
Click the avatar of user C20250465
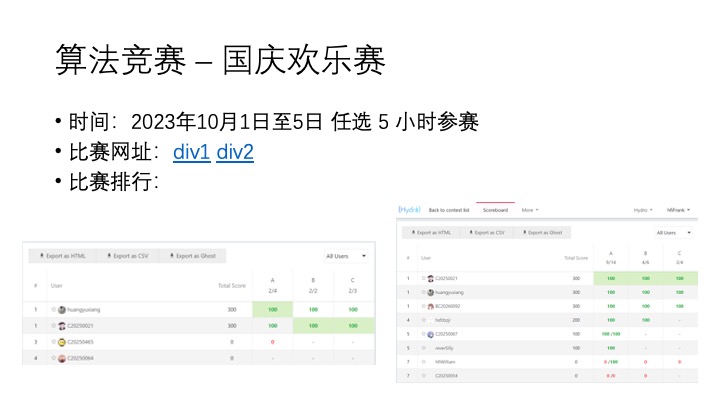click(62, 342)
